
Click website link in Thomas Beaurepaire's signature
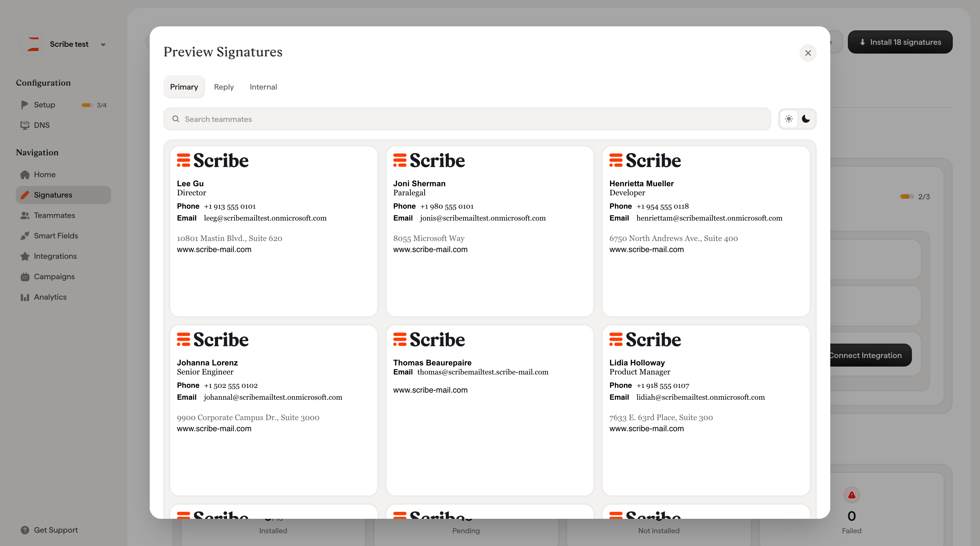(x=430, y=390)
